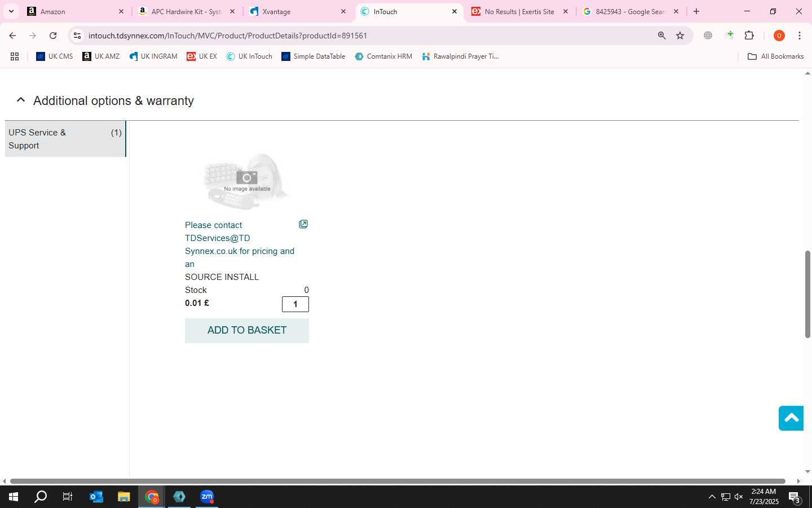Open the Extensions puzzle menu

pos(749,36)
